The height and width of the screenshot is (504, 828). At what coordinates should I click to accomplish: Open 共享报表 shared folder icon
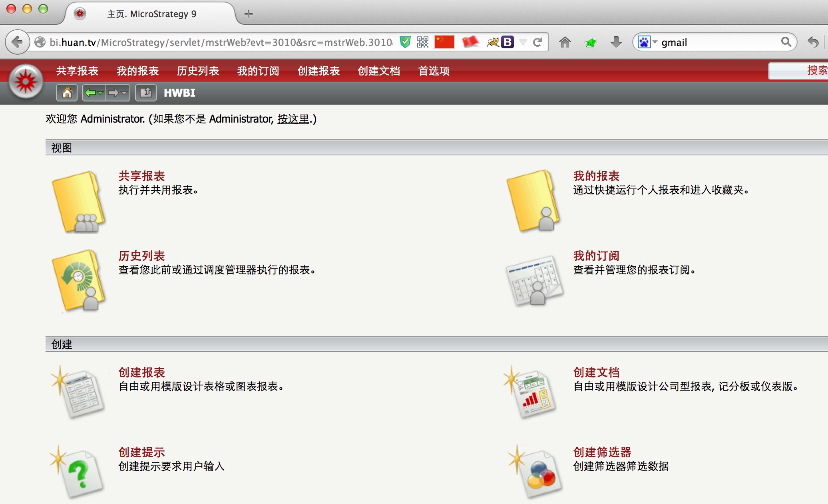pyautogui.click(x=79, y=202)
